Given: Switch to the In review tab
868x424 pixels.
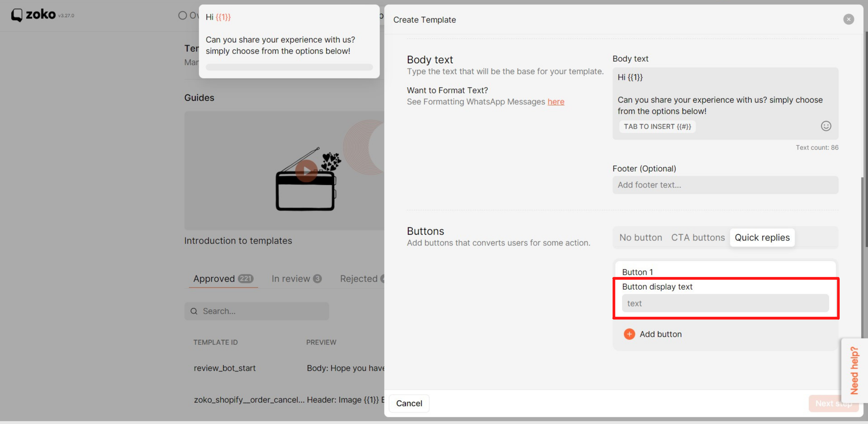Looking at the screenshot, I should click(x=296, y=279).
